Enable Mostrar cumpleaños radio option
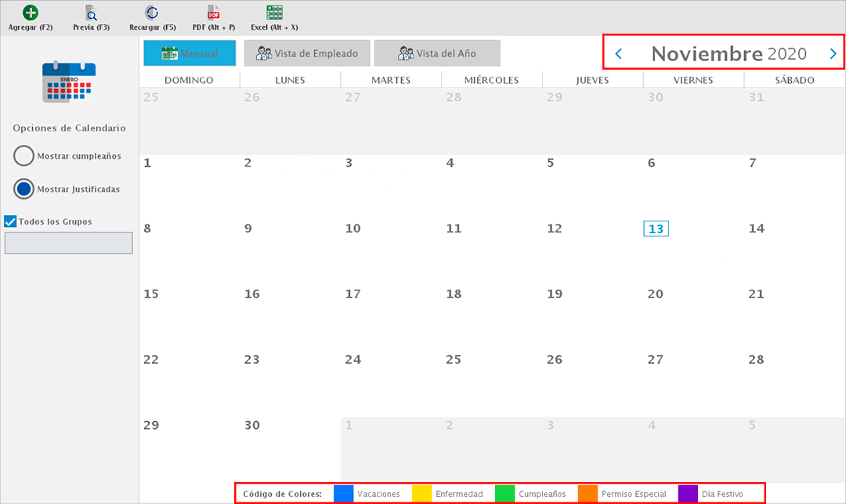Image resolution: width=846 pixels, height=504 pixels. (x=23, y=156)
